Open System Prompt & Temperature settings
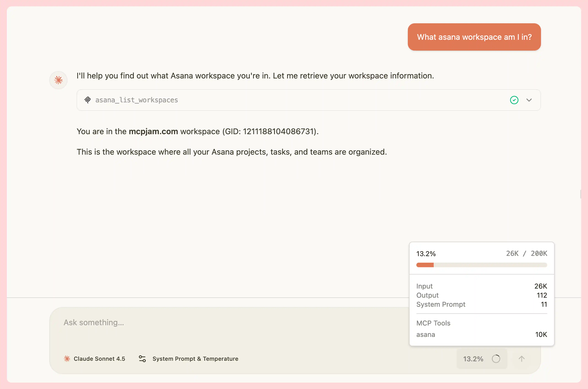This screenshot has width=588, height=389. click(x=195, y=359)
